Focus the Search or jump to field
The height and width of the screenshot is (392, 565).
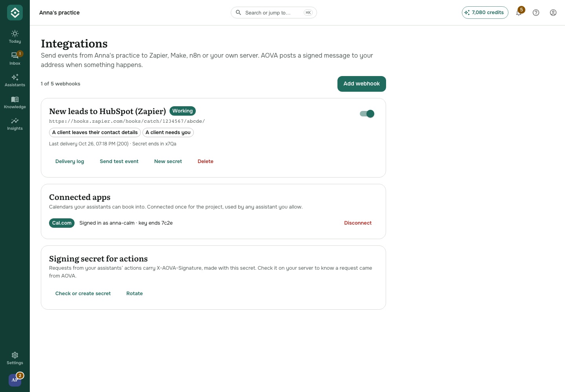(274, 13)
